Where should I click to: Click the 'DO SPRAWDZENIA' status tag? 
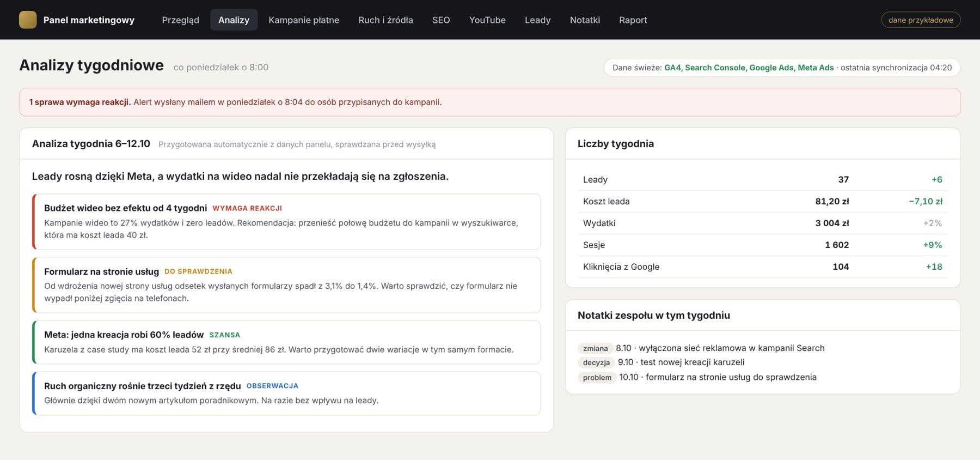[x=198, y=271]
